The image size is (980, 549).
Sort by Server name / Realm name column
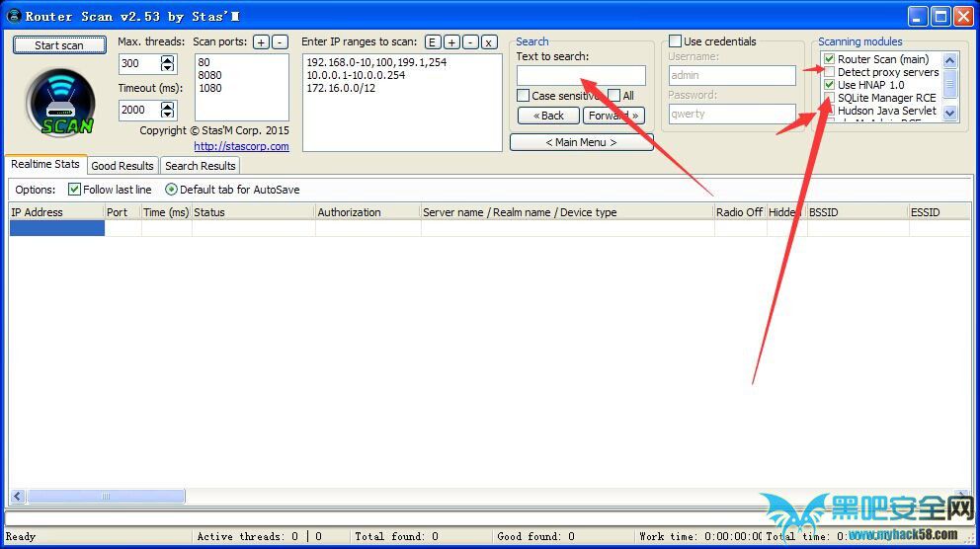tap(567, 212)
